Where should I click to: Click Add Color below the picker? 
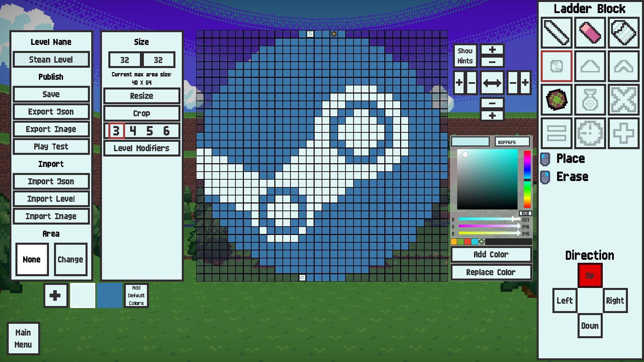pyautogui.click(x=491, y=254)
